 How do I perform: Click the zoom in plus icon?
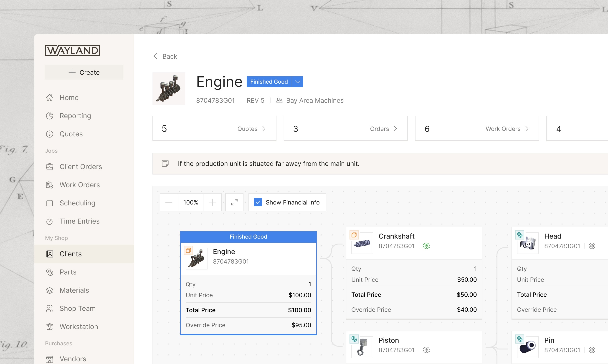212,202
